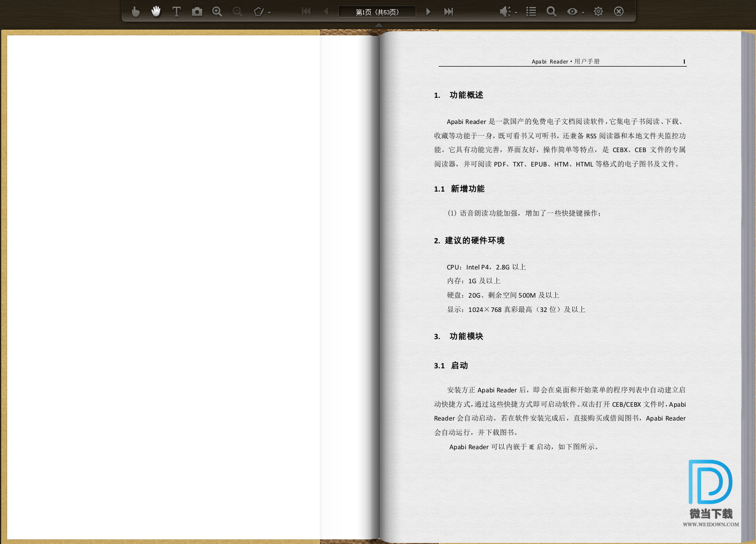The height and width of the screenshot is (544, 756).
Task: Click the heading 功能概述
Action: 466,95
